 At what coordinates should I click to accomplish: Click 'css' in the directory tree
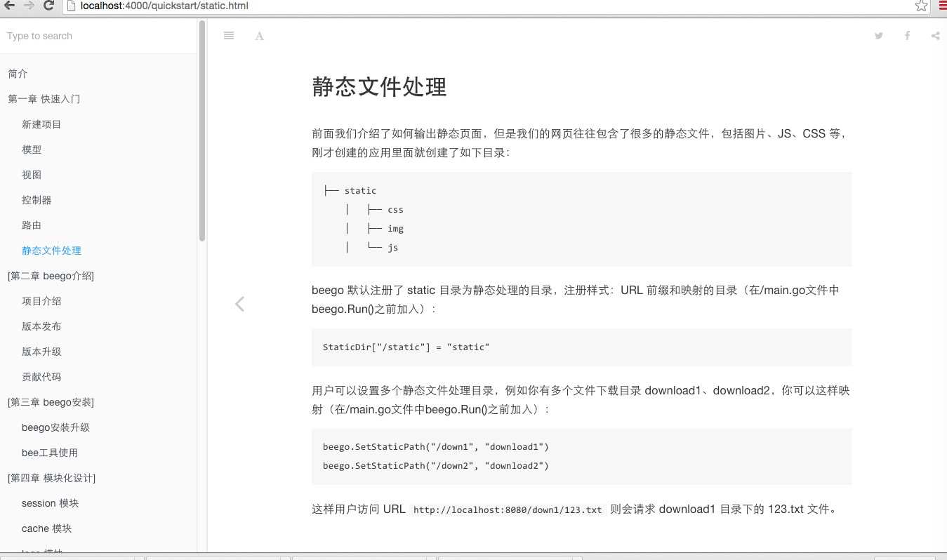[395, 209]
